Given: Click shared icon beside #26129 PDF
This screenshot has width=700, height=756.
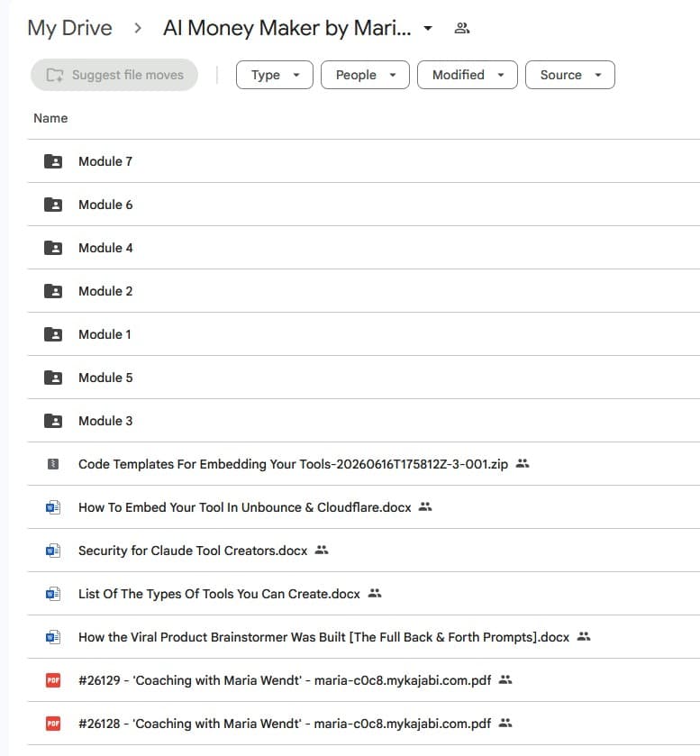Looking at the screenshot, I should click(x=505, y=679).
